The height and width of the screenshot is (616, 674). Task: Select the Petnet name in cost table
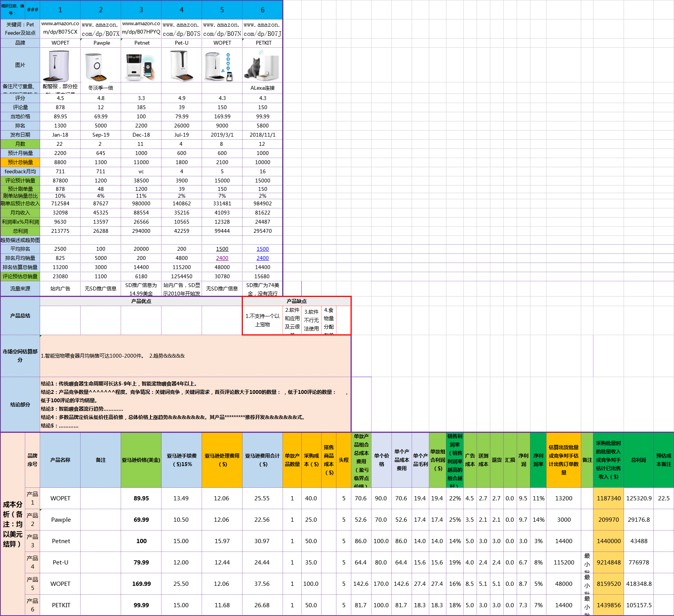point(60,541)
